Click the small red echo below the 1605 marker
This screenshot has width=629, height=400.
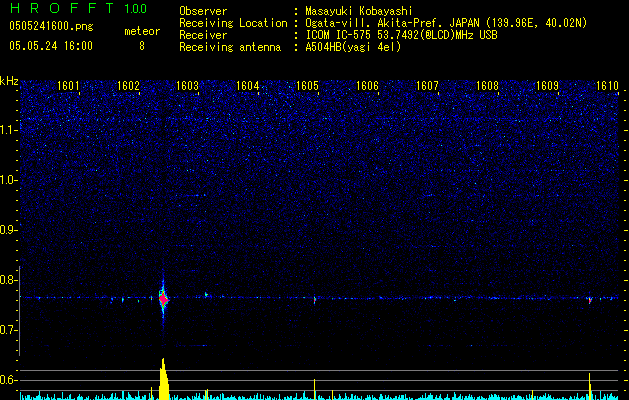(314, 300)
